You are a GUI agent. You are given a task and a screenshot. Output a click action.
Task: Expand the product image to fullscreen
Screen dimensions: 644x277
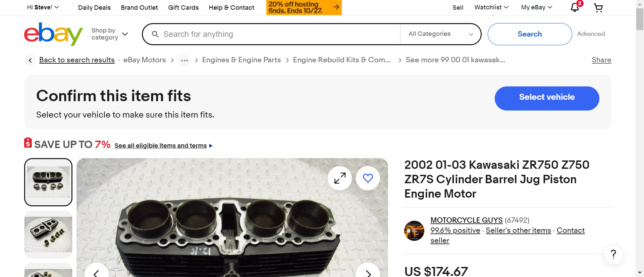click(340, 178)
